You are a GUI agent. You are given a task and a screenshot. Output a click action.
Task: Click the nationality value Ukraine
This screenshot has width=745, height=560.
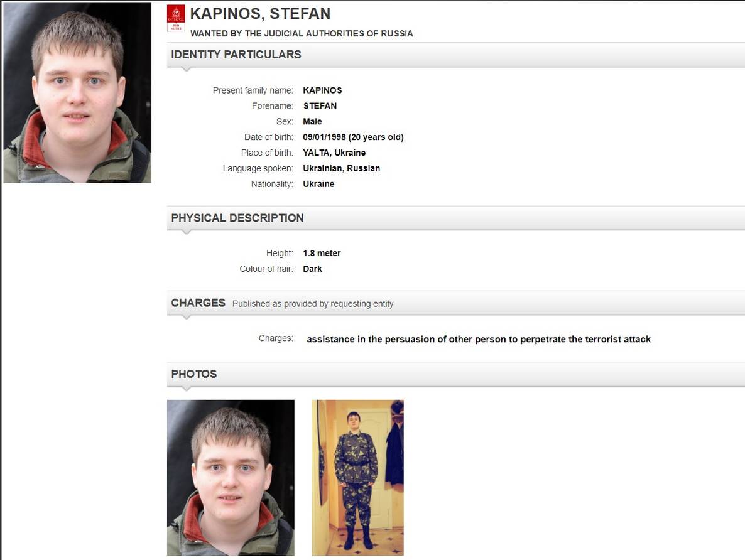(x=319, y=185)
